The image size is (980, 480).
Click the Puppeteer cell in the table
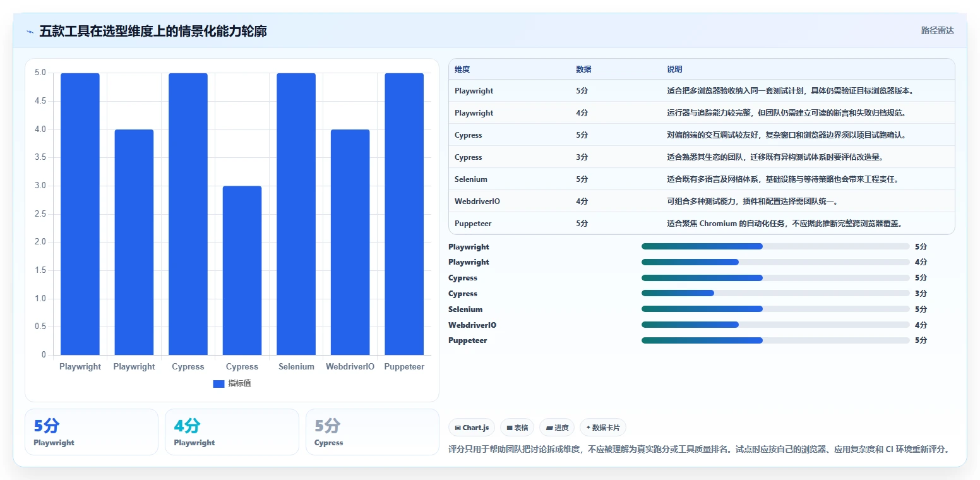click(x=473, y=224)
